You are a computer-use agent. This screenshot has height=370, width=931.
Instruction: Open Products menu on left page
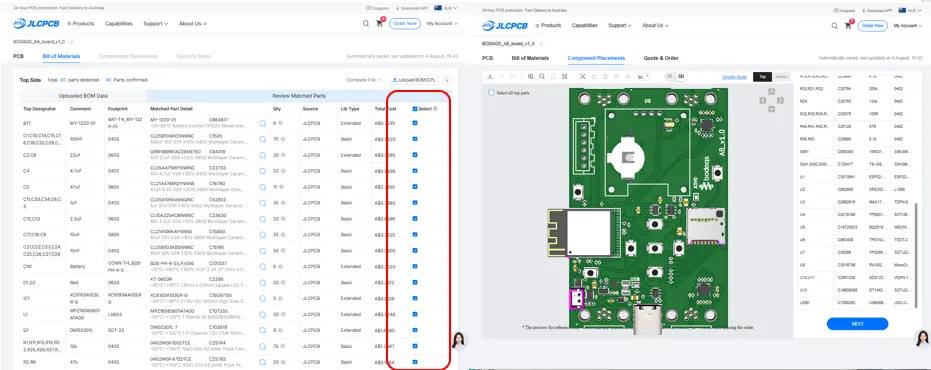tap(81, 24)
